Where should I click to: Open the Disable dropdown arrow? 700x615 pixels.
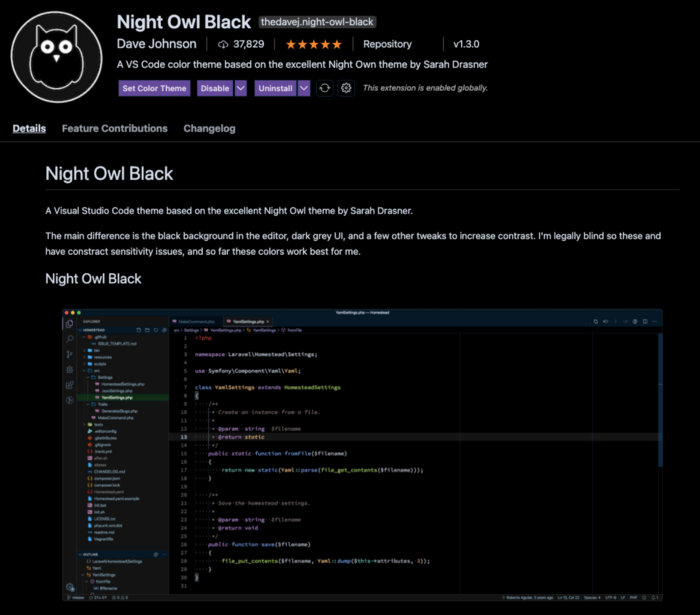coord(241,88)
